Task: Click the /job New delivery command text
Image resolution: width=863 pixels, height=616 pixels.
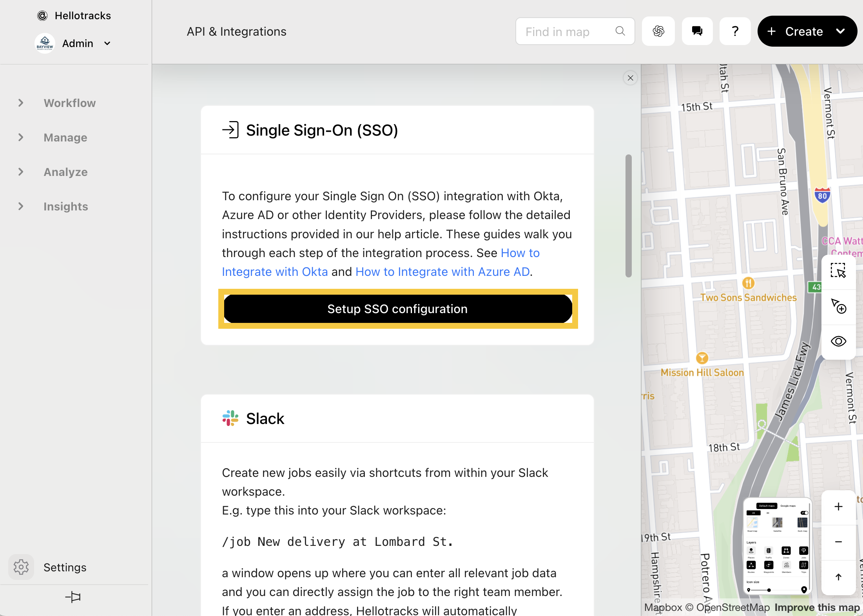Action: pos(337,542)
